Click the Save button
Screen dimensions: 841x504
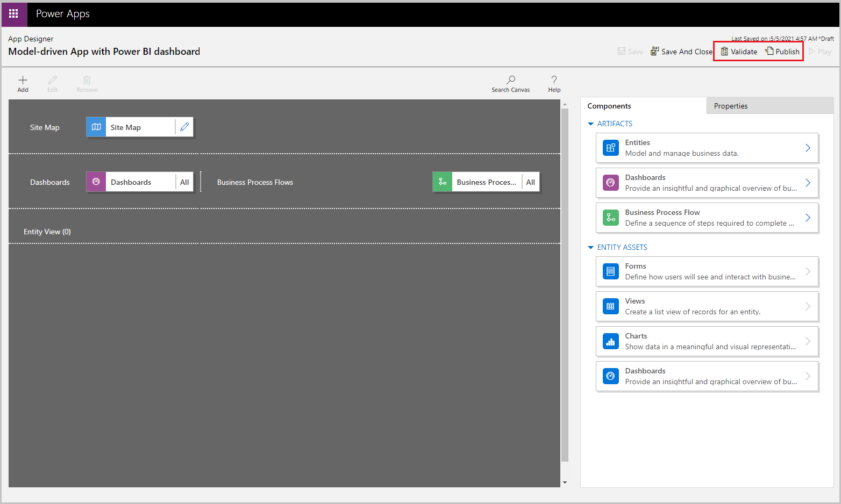click(x=630, y=52)
